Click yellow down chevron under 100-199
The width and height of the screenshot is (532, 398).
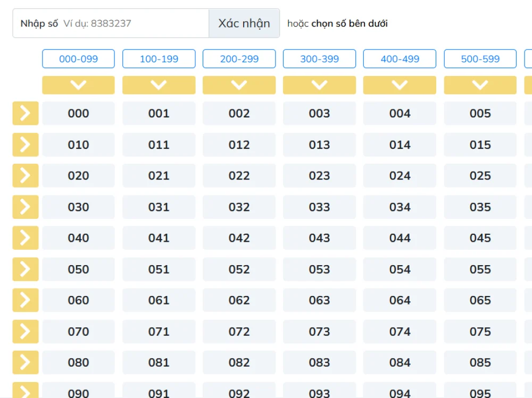159,84
